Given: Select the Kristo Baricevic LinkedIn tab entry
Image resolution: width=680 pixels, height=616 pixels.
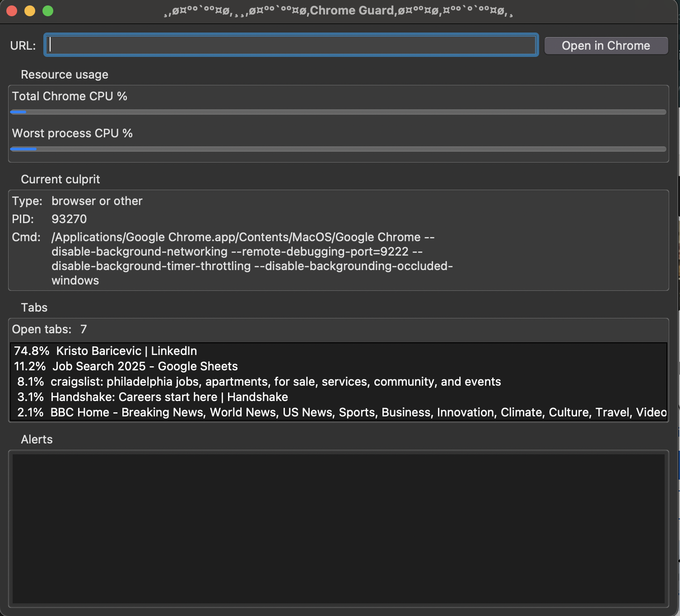Looking at the screenshot, I should coord(126,351).
